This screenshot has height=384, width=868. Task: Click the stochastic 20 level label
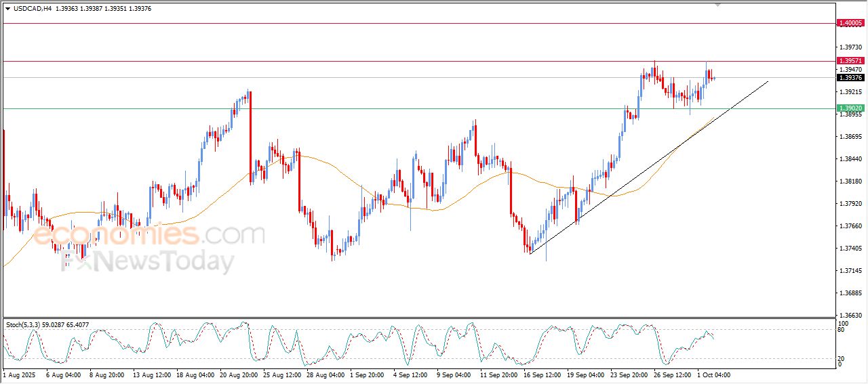(x=842, y=358)
